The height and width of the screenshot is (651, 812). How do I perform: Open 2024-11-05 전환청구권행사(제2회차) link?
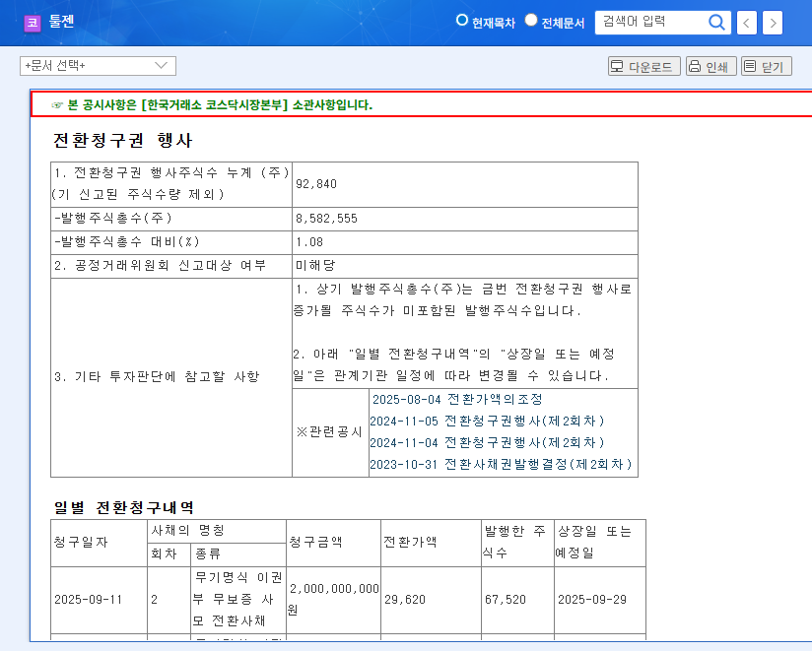488,422
